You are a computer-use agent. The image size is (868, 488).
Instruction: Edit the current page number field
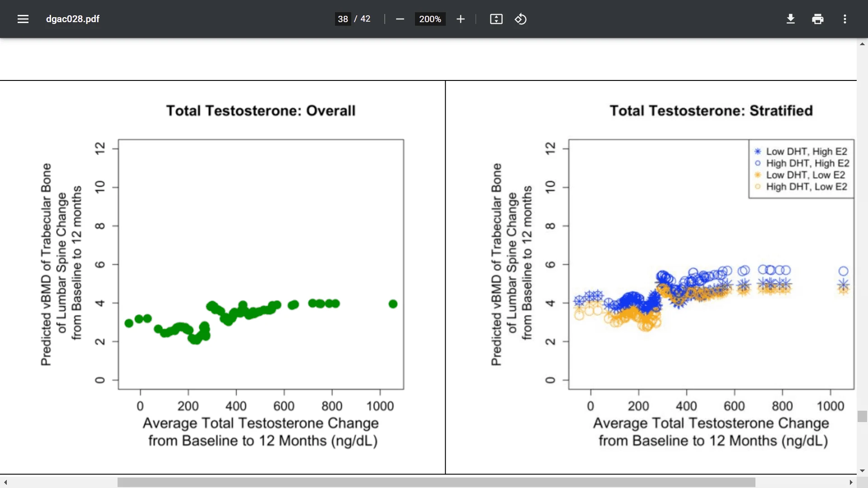point(343,19)
